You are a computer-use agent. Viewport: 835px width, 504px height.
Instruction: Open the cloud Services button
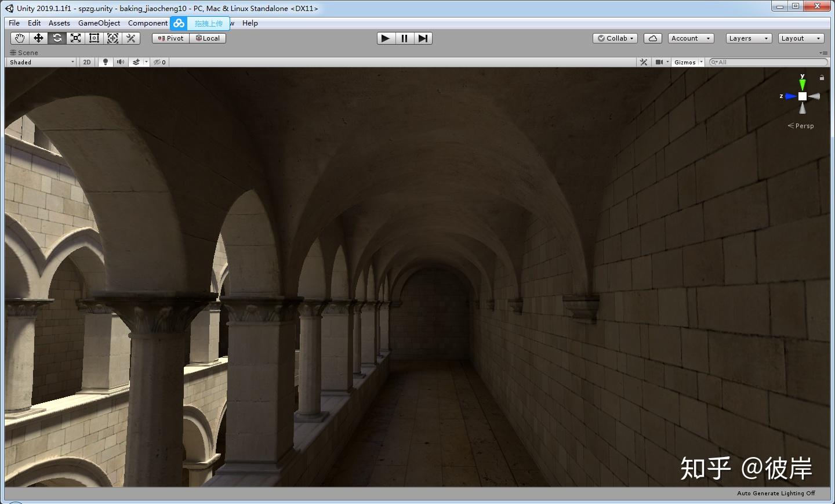(653, 38)
